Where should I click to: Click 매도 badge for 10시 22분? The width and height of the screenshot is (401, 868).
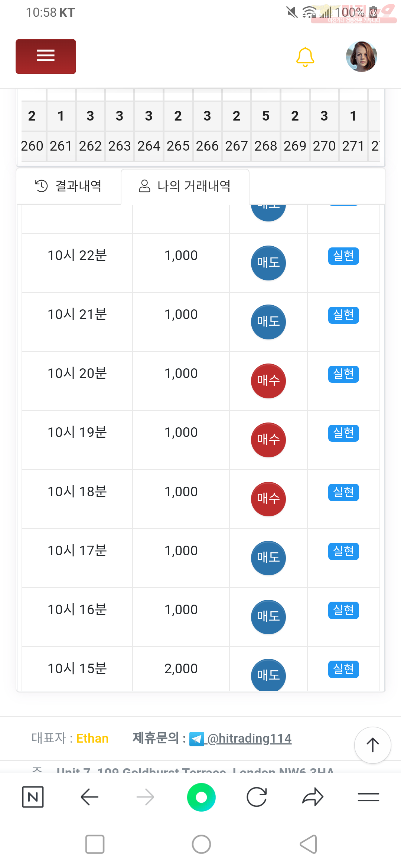(268, 263)
